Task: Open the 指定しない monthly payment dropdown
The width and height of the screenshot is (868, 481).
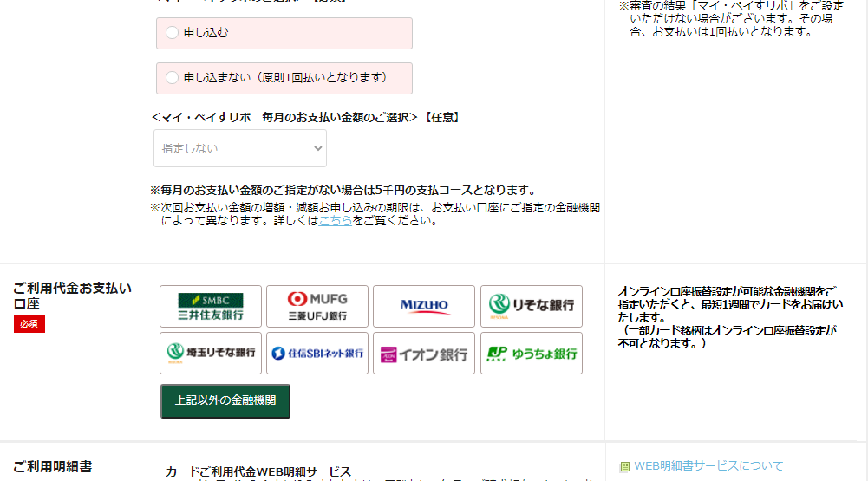Action: [240, 148]
